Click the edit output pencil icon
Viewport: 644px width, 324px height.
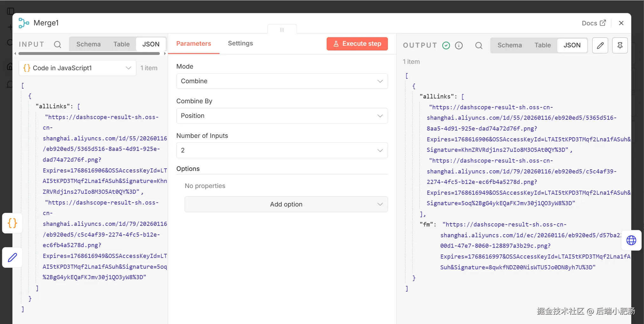point(600,45)
